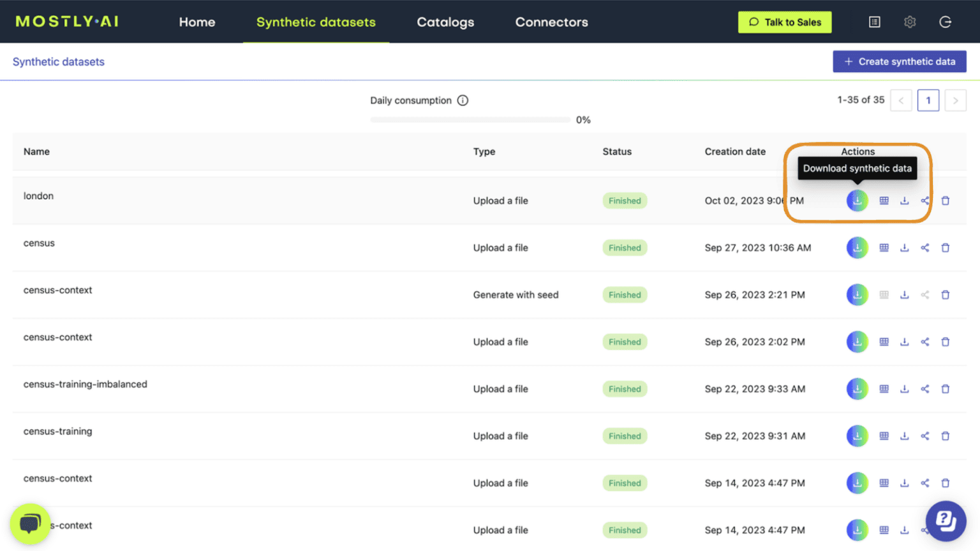
Task: Click the document icon in top bar
Action: pos(875,22)
